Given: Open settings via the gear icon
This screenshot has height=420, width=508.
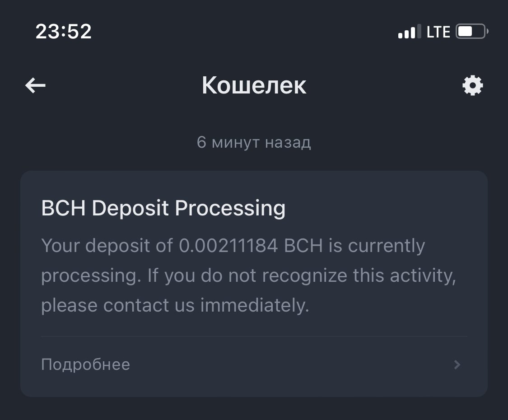Looking at the screenshot, I should 473,85.
